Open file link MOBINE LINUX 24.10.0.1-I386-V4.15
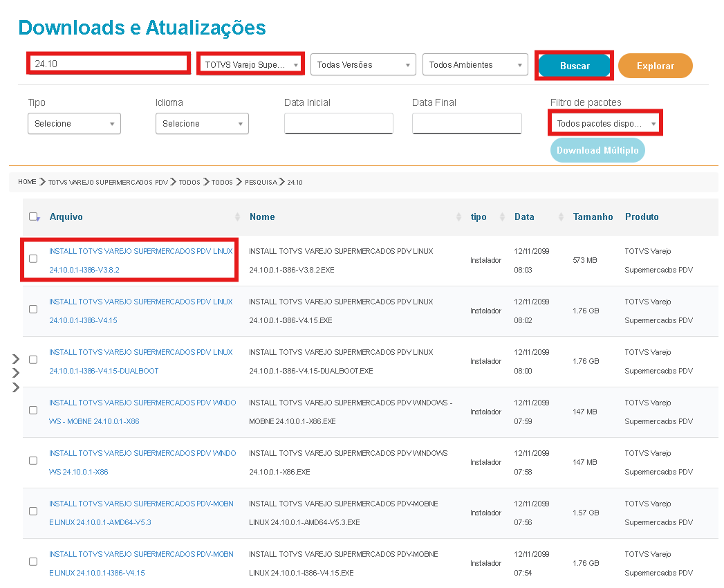The image size is (724, 588). point(141,564)
